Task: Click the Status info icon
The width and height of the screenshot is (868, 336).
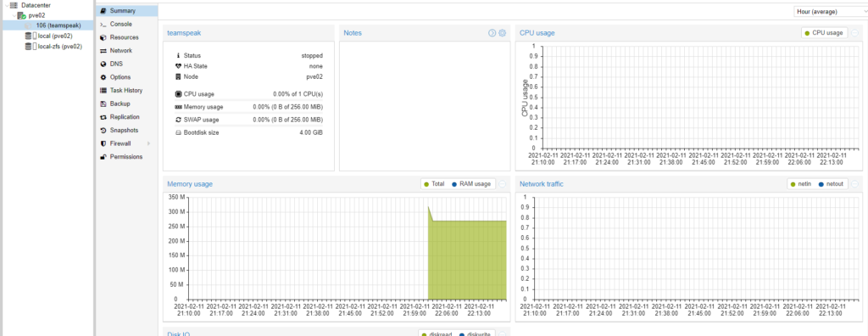Action: tap(178, 55)
